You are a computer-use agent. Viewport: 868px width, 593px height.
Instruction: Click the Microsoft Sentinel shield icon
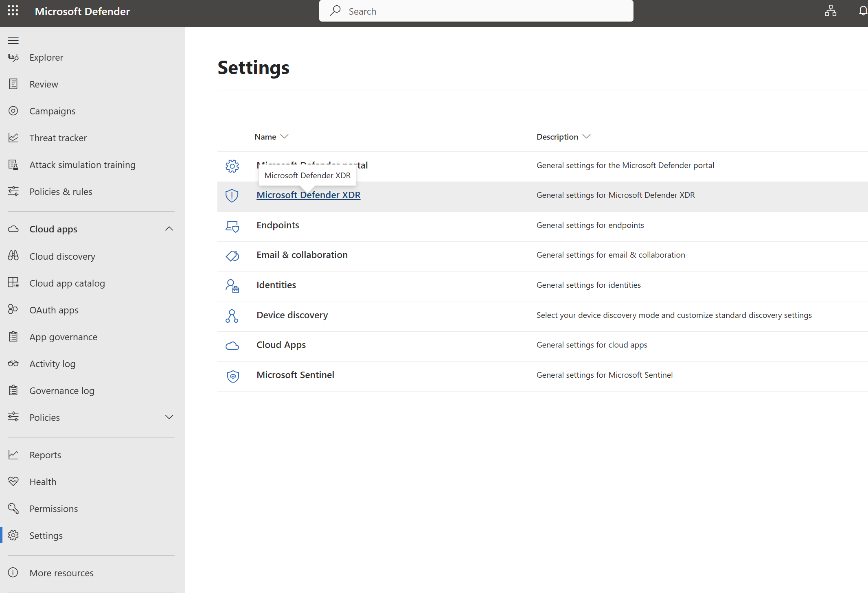click(233, 376)
